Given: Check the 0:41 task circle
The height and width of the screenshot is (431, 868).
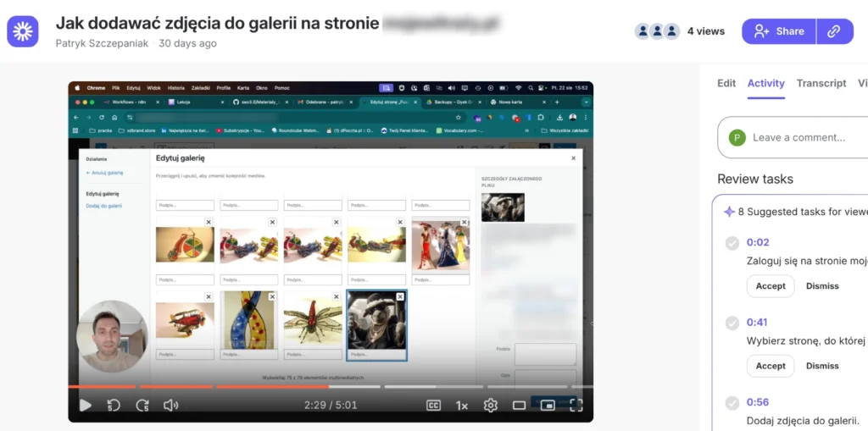Looking at the screenshot, I should click(x=732, y=323).
